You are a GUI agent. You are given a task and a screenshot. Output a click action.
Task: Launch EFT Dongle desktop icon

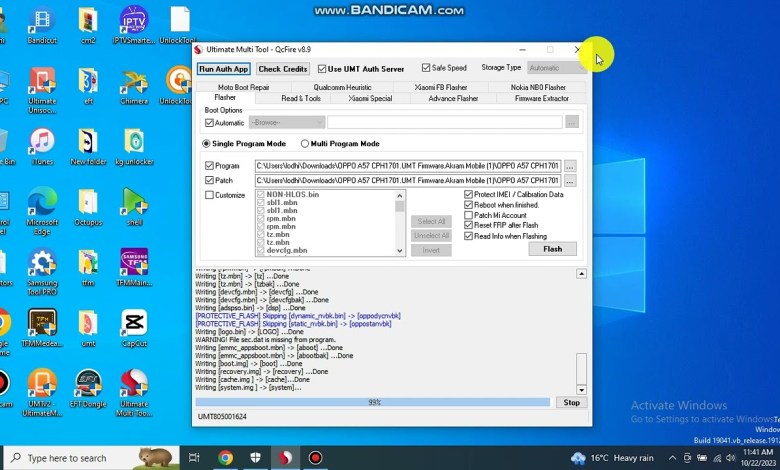click(88, 389)
